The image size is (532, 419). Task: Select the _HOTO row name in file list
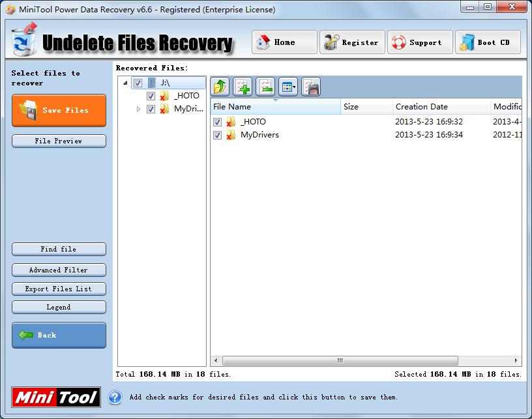[x=253, y=122]
